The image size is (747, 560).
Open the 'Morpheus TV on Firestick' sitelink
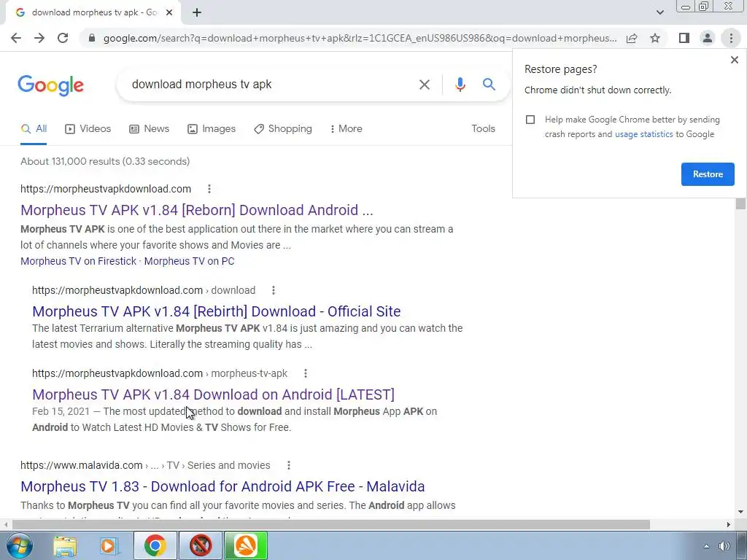79,261
